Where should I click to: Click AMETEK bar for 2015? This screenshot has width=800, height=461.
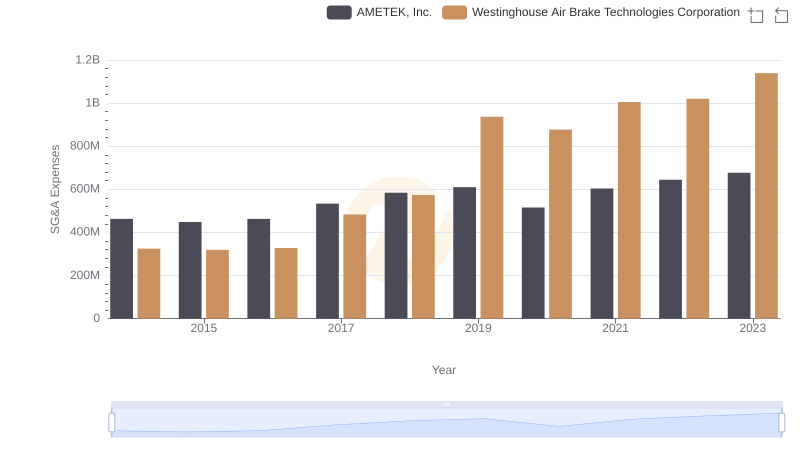click(x=190, y=270)
